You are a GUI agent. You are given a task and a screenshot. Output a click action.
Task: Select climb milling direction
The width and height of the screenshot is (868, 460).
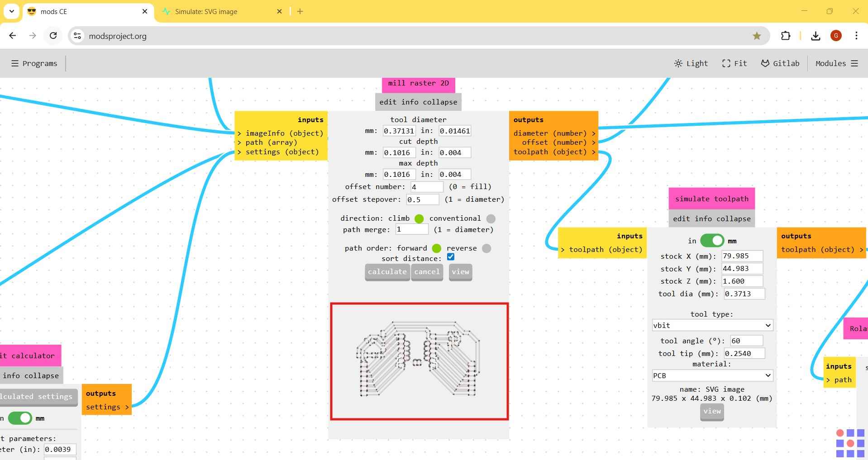tap(419, 219)
